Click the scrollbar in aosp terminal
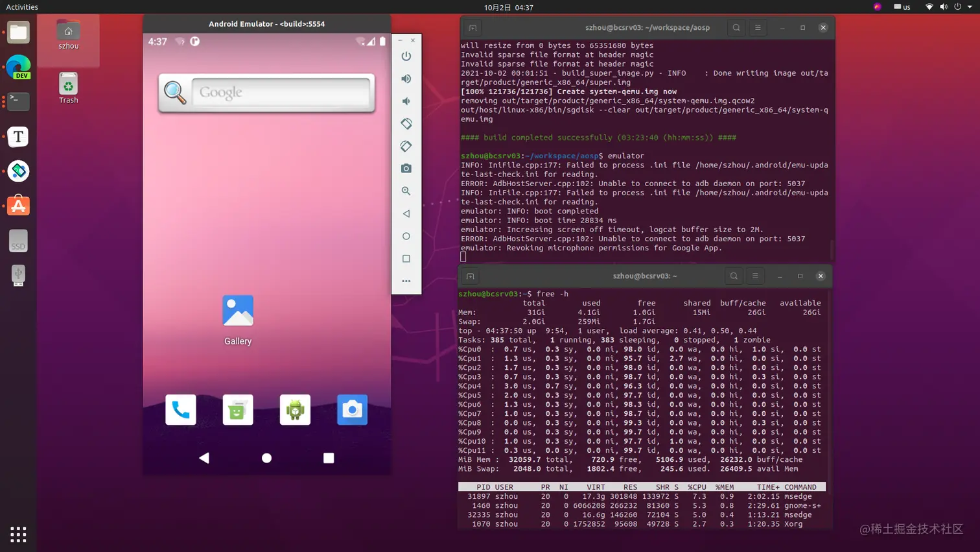 [832, 250]
